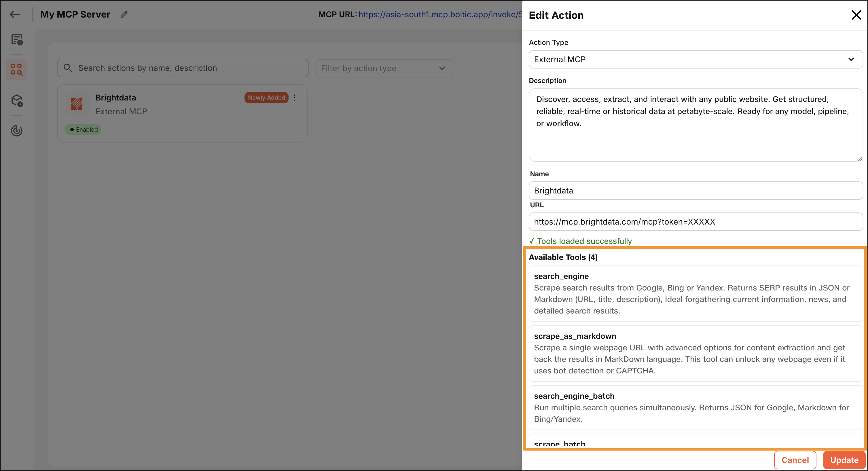
Task: Click the Available Tools (4) heading
Action: pos(563,257)
